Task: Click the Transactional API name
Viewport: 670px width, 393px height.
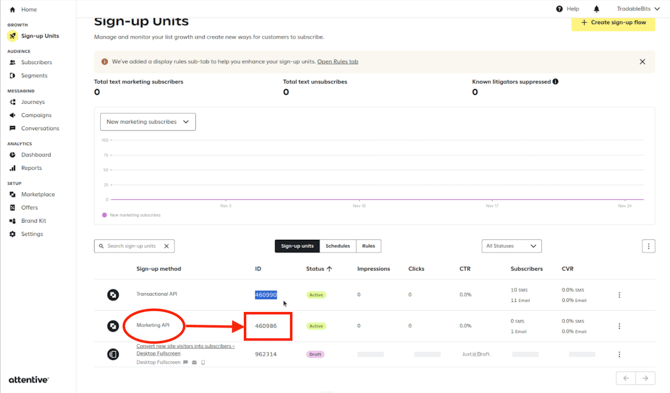Action: tap(156, 294)
